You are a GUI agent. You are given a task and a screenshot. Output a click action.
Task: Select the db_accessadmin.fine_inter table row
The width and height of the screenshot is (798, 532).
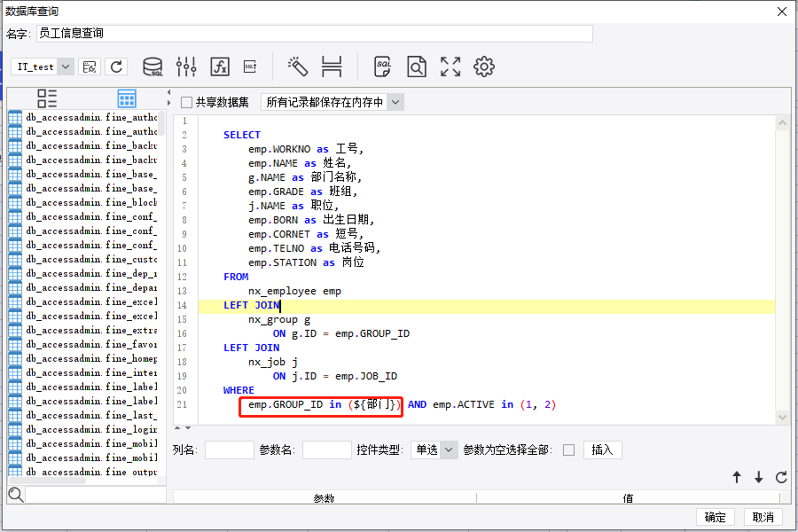click(83, 373)
